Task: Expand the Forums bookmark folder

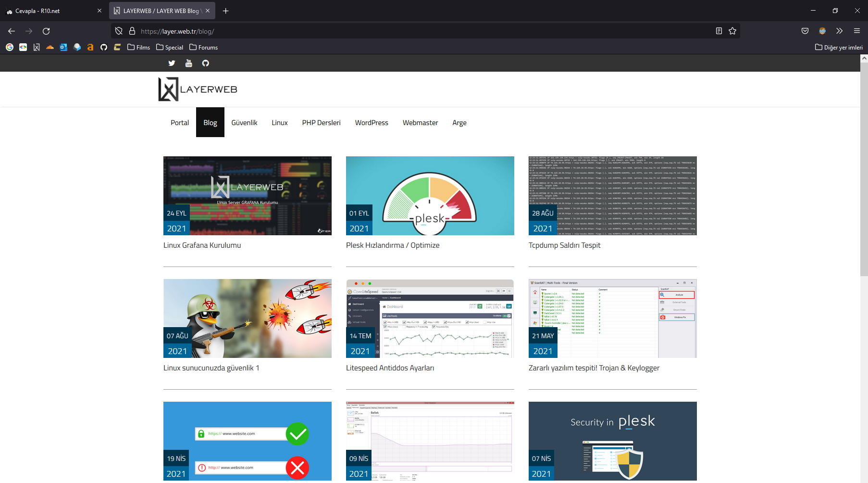Action: point(204,47)
